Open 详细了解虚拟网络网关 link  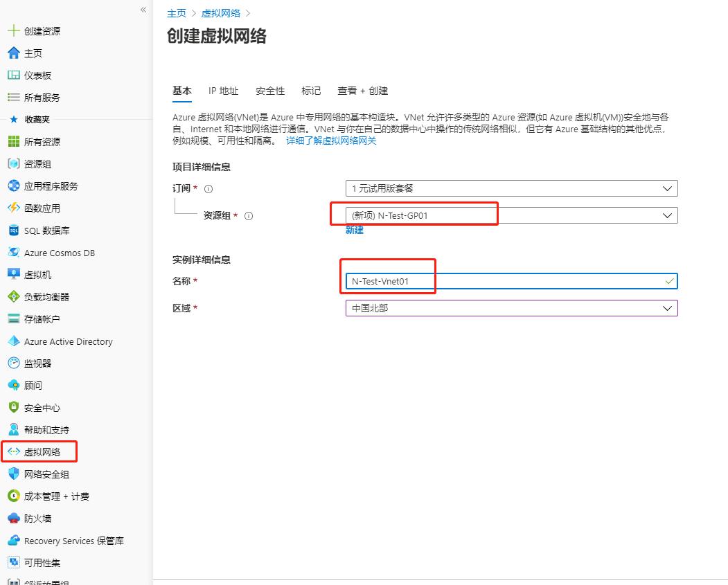point(331,141)
